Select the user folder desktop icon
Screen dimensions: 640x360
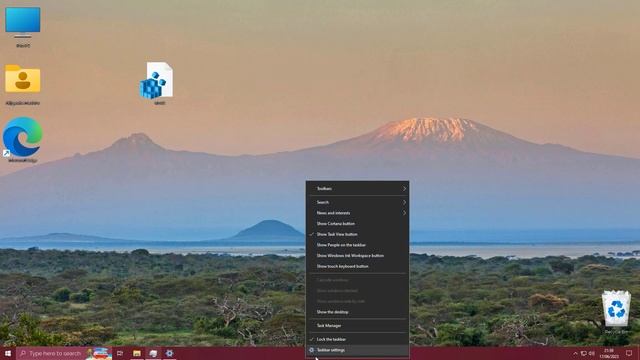23,84
